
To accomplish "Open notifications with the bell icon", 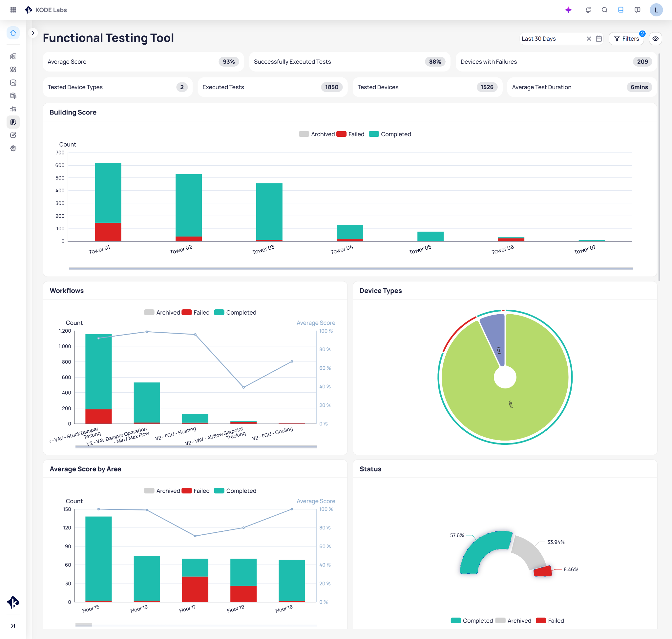I will click(x=588, y=10).
